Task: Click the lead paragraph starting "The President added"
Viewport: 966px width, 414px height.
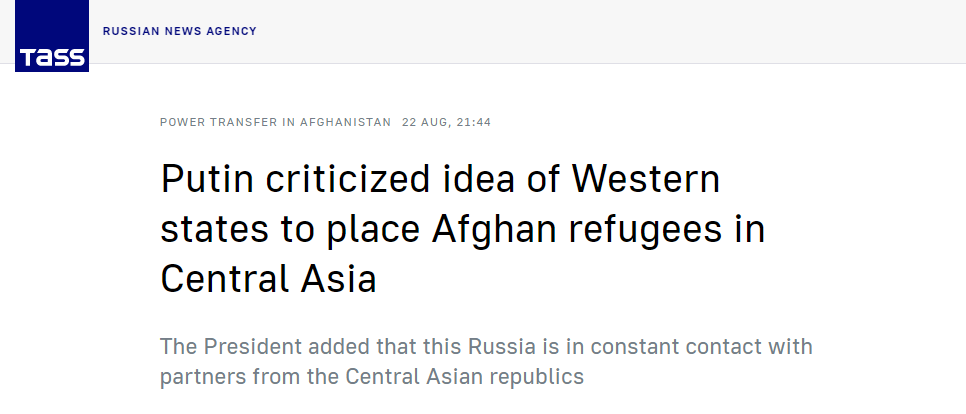Action: (486, 361)
